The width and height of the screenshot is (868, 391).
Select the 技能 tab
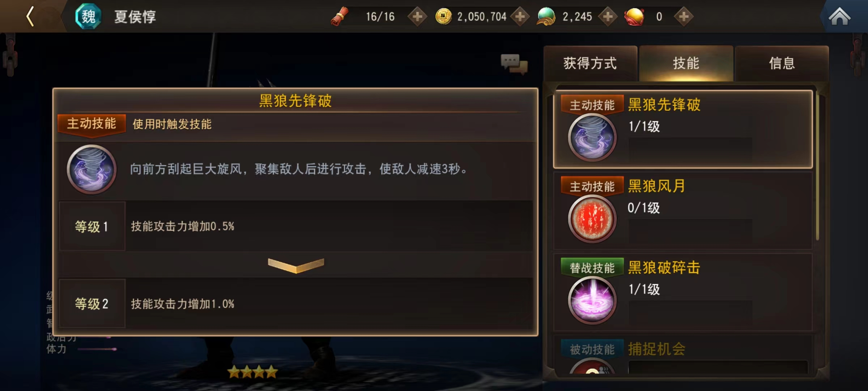[686, 63]
